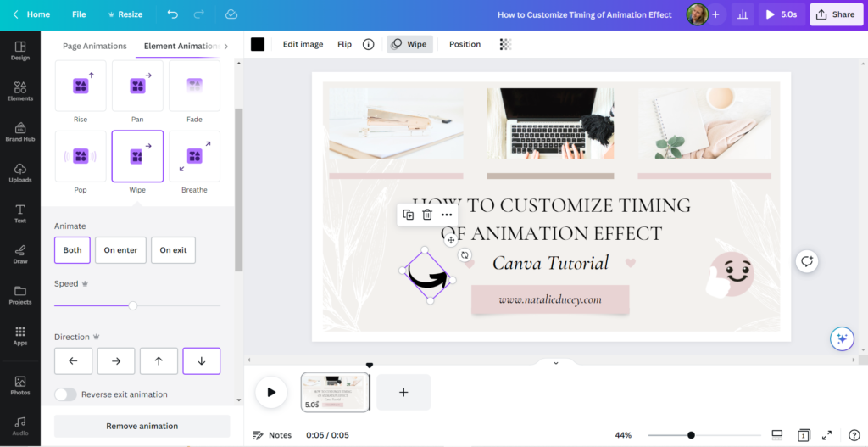Open the Projects sidebar panel
This screenshot has height=447, width=868.
20,294
